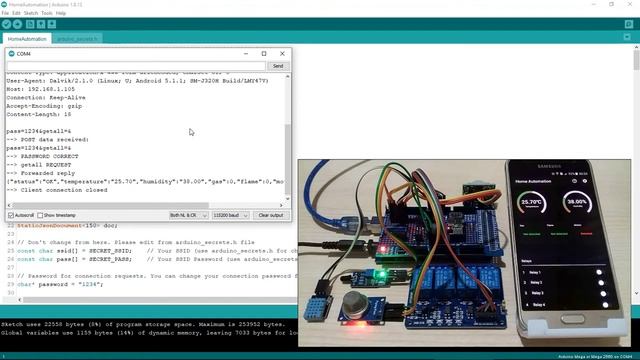Image resolution: width=640 pixels, height=360 pixels.
Task: Click serial monitor scroll right arrow
Action: 281,205
